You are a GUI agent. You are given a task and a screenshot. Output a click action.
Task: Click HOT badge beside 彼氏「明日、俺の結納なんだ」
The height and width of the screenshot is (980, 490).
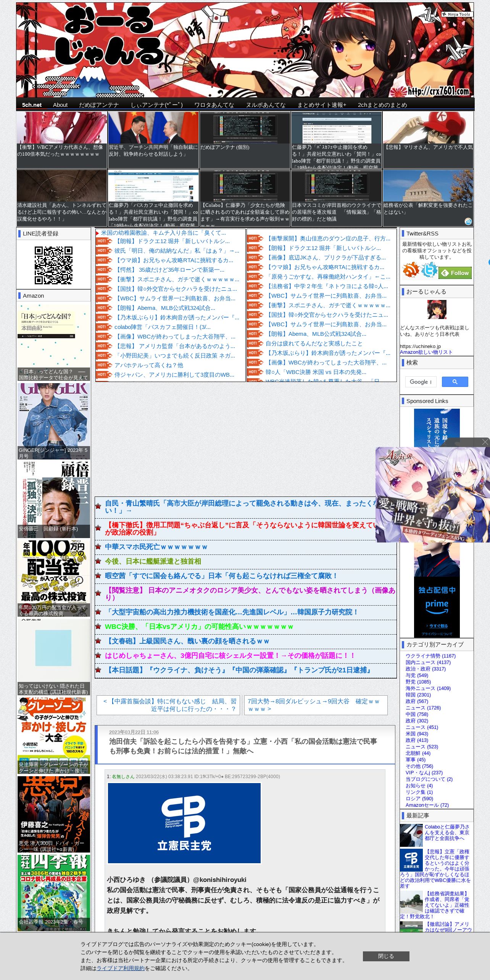tap(104, 251)
